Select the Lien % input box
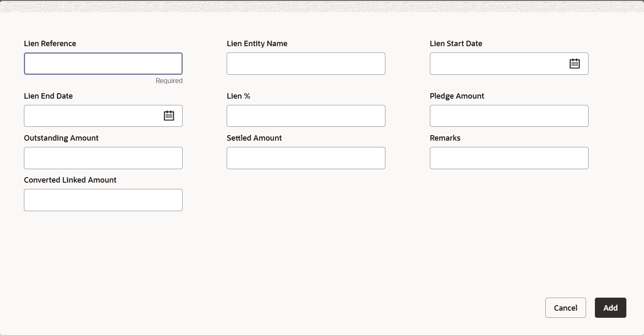The width and height of the screenshot is (644, 335). click(x=306, y=116)
